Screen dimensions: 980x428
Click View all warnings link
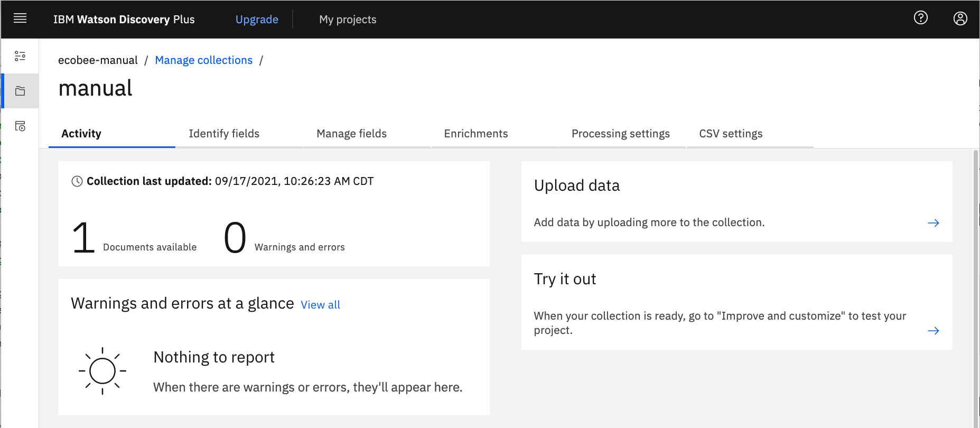(x=320, y=305)
